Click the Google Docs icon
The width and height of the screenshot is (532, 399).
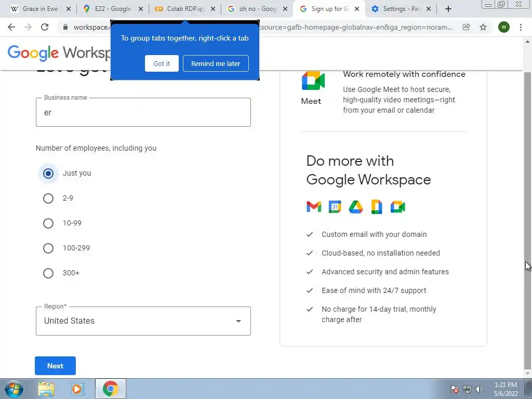(x=377, y=207)
